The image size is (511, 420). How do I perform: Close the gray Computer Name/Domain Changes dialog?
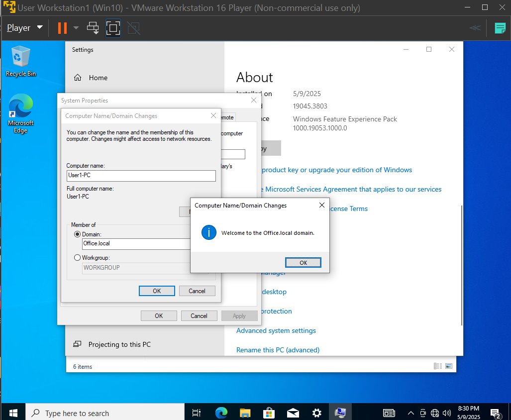pyautogui.click(x=213, y=115)
